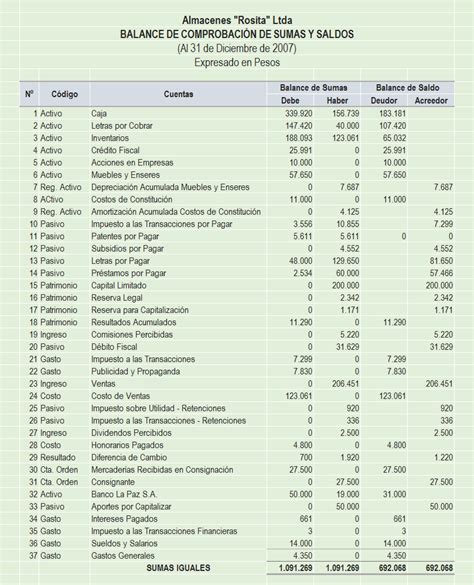
Task: Select the 'Consignante' account cell
Action: 113,483
